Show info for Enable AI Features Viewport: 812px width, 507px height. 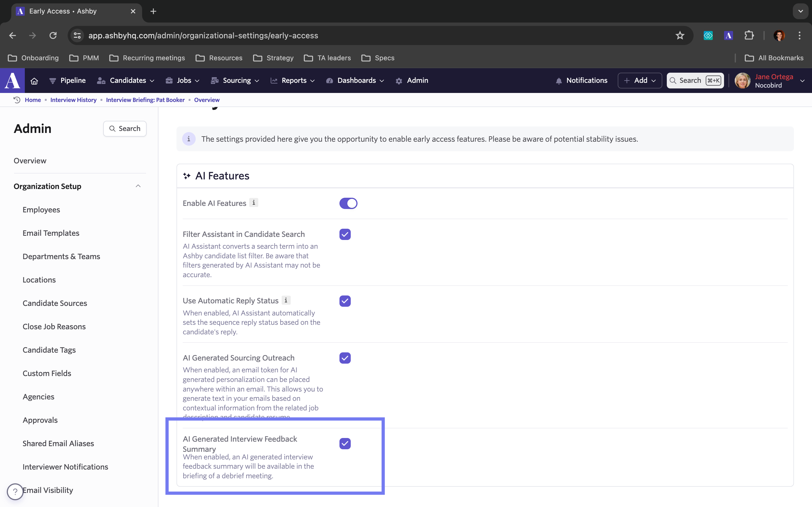[254, 203]
